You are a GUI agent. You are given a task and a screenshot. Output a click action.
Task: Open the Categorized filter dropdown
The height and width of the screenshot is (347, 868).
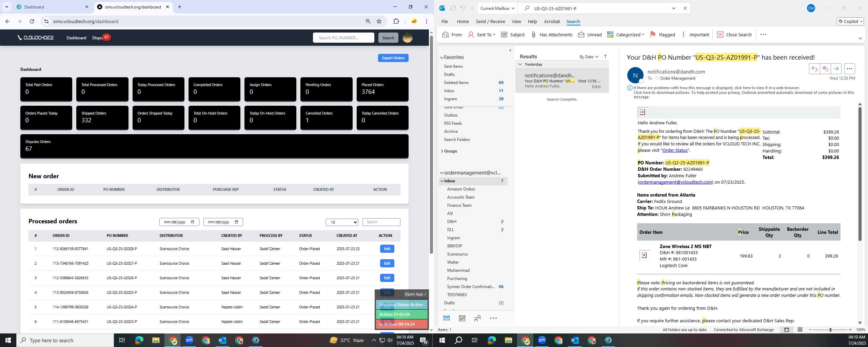(626, 35)
